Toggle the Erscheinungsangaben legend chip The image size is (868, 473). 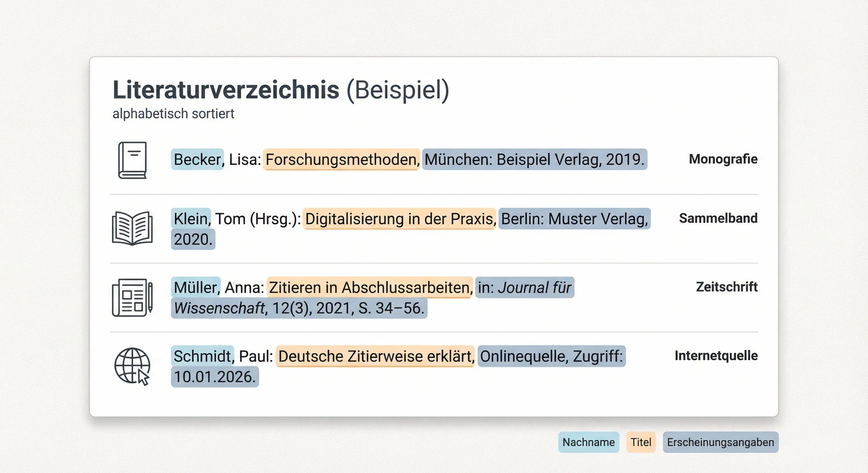(720, 442)
